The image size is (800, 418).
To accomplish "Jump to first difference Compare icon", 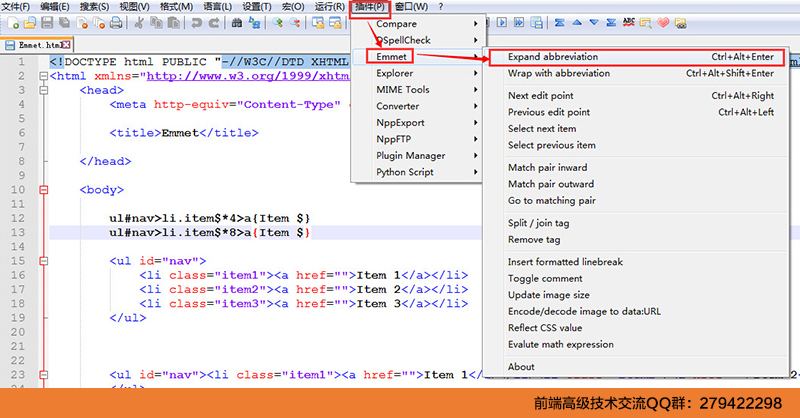I will tap(560, 22).
